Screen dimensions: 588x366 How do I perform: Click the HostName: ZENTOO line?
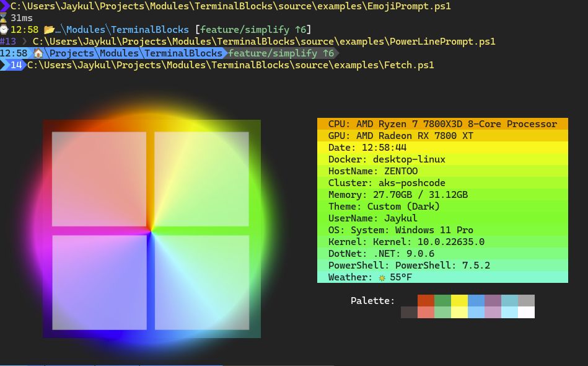pos(442,171)
